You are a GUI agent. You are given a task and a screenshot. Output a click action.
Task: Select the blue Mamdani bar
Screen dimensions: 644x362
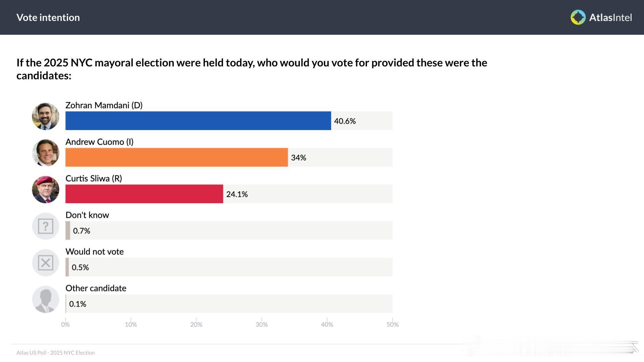tap(198, 121)
